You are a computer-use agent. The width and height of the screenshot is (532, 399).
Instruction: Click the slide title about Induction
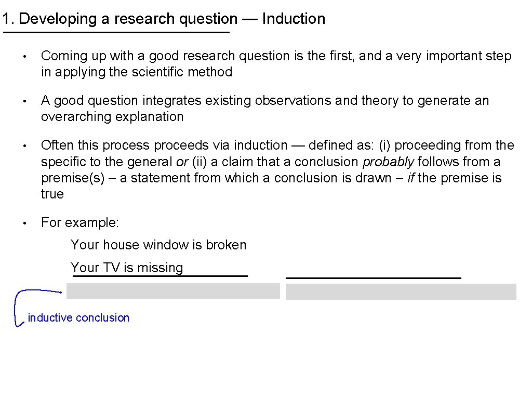163,19
